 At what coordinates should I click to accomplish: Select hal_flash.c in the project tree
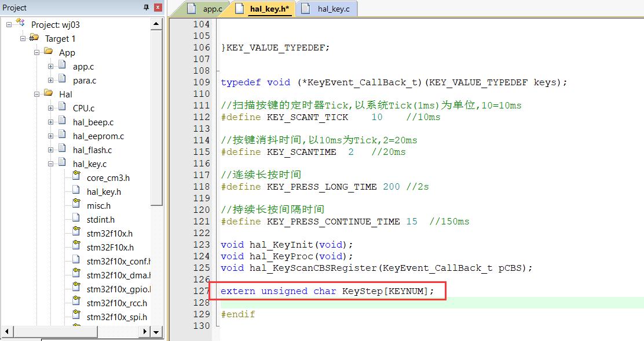tap(93, 150)
